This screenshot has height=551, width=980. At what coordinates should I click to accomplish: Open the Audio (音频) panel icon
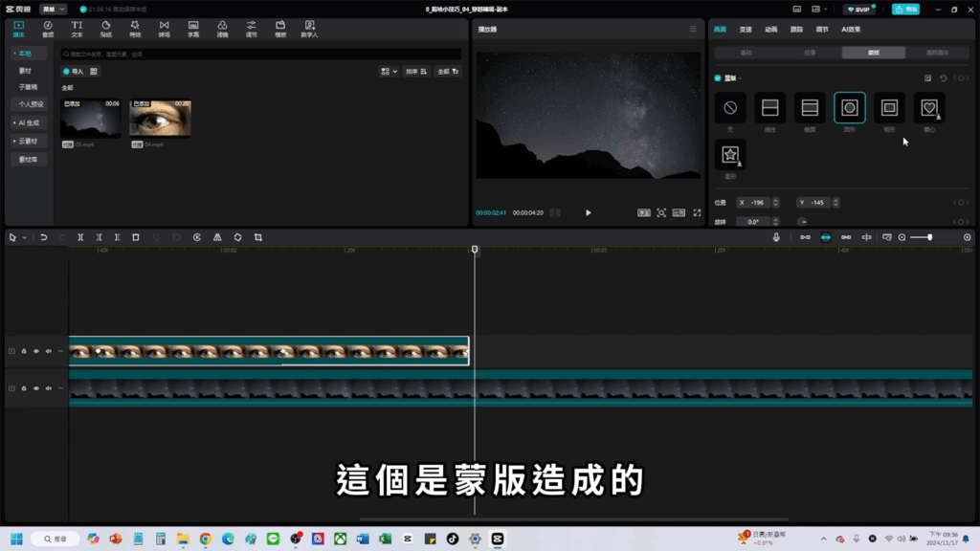48,29
